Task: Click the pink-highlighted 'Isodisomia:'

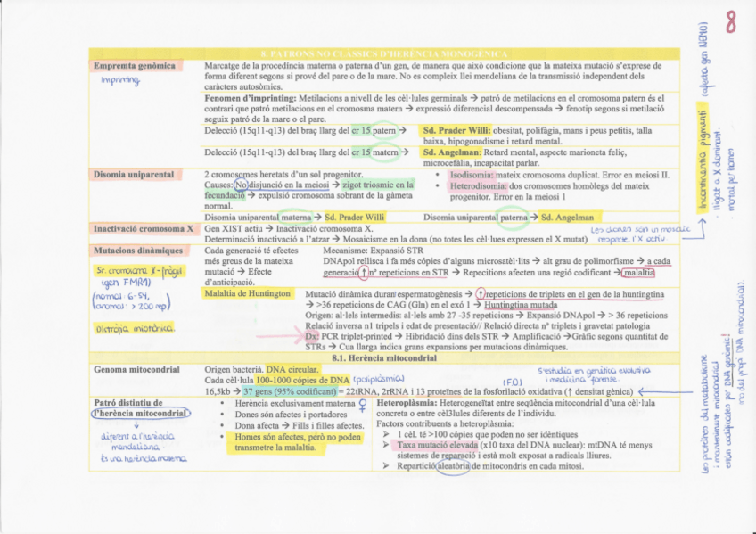Action: tap(472, 175)
